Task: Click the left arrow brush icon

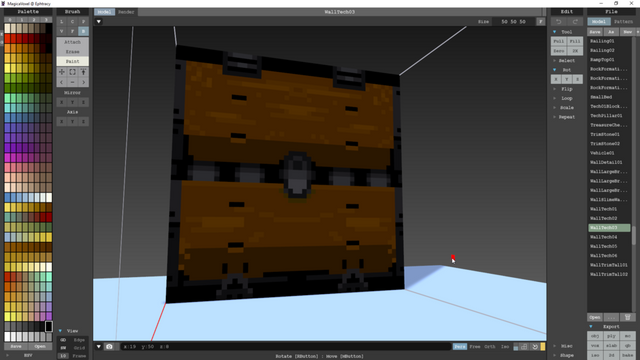Action: [x=62, y=82]
